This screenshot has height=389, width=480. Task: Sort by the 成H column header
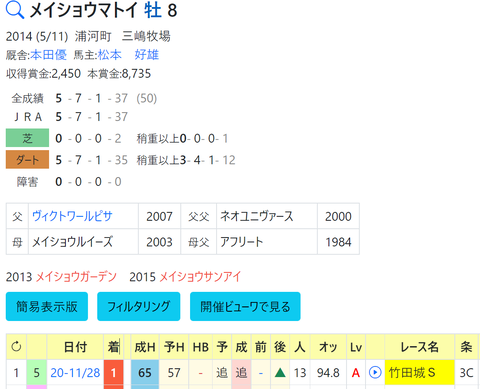pyautogui.click(x=145, y=347)
